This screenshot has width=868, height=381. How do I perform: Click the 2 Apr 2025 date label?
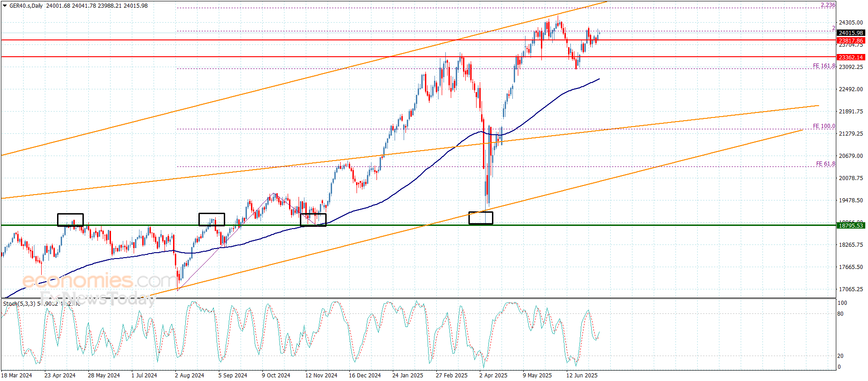pyautogui.click(x=493, y=375)
